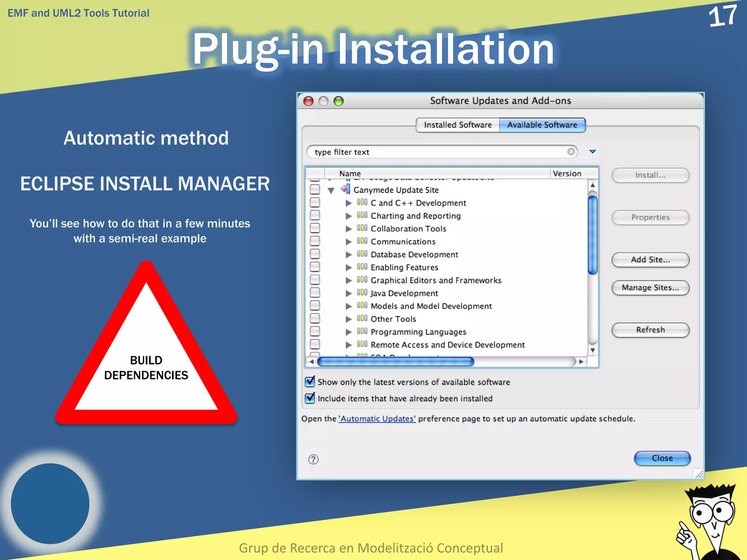Screen dimensions: 747x560
Task: Check the C and C++ Development checkbox
Action: [x=315, y=202]
